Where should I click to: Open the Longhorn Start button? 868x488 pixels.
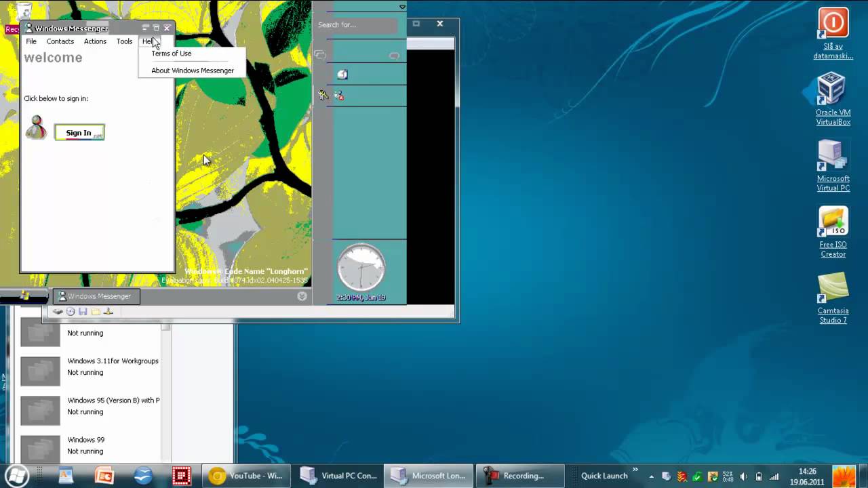click(x=24, y=296)
